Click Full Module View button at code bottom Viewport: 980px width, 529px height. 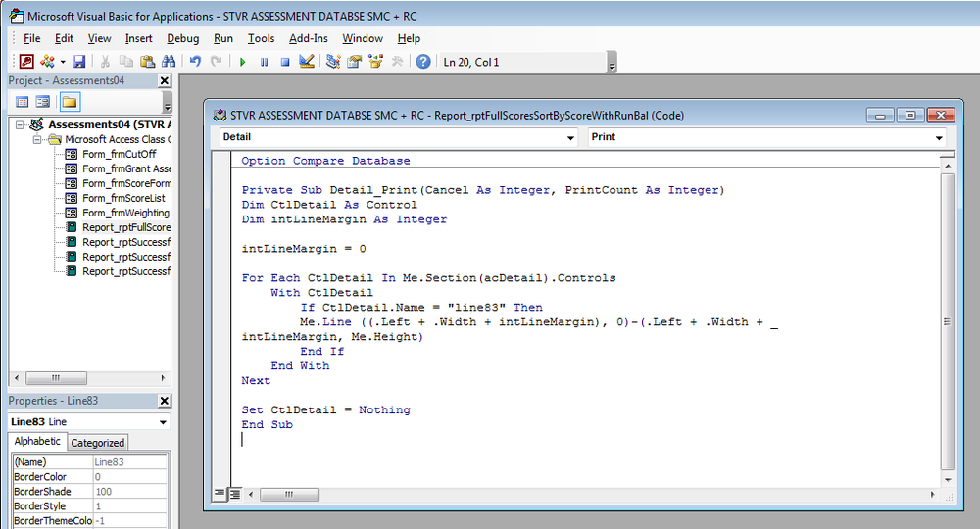click(234, 494)
